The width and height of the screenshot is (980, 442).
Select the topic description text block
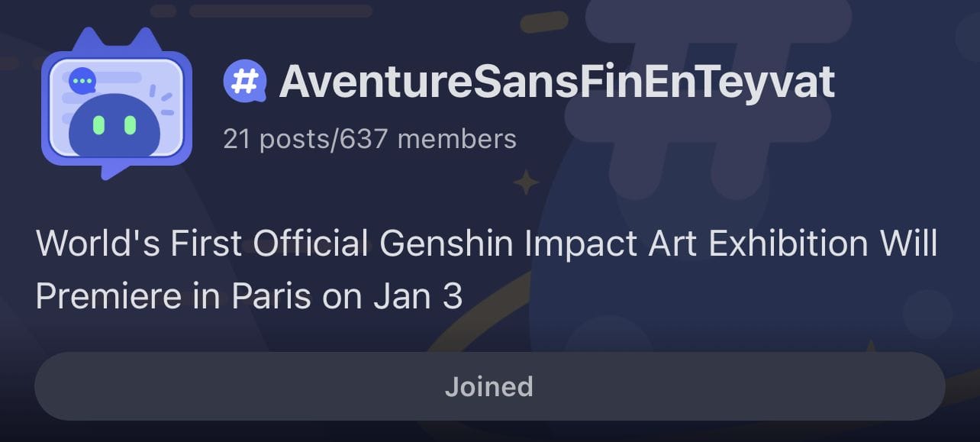[487, 270]
